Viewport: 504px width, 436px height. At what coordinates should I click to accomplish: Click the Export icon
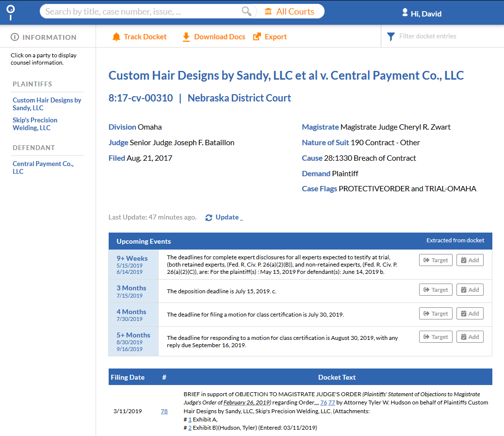pos(257,37)
